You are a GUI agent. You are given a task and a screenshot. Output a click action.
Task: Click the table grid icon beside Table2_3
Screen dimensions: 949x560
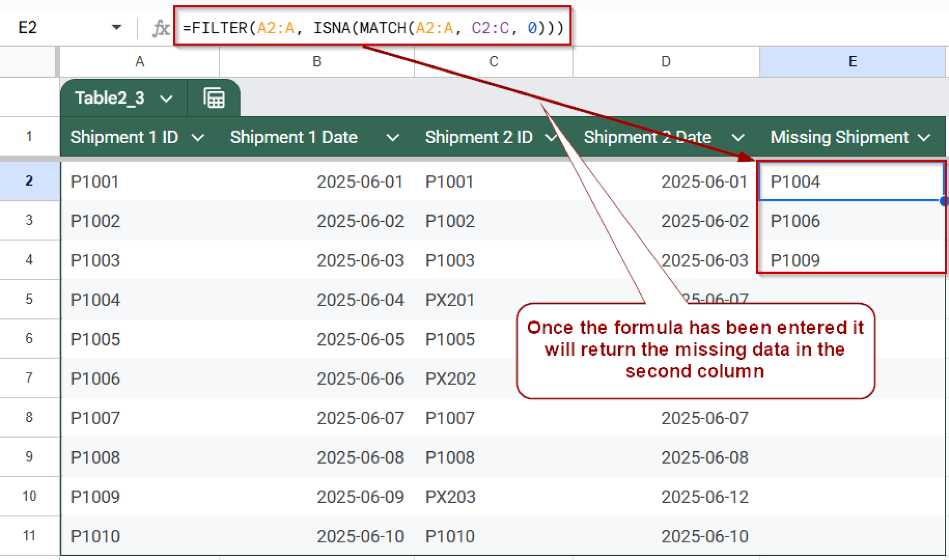coord(214,97)
